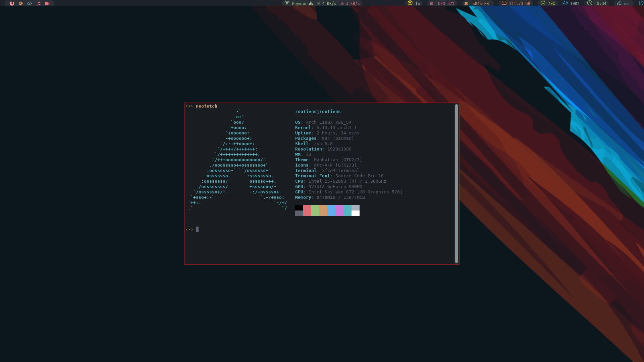Click the empty terminal prompt cursor
Screen dimensions: 644x362
tap(197, 229)
